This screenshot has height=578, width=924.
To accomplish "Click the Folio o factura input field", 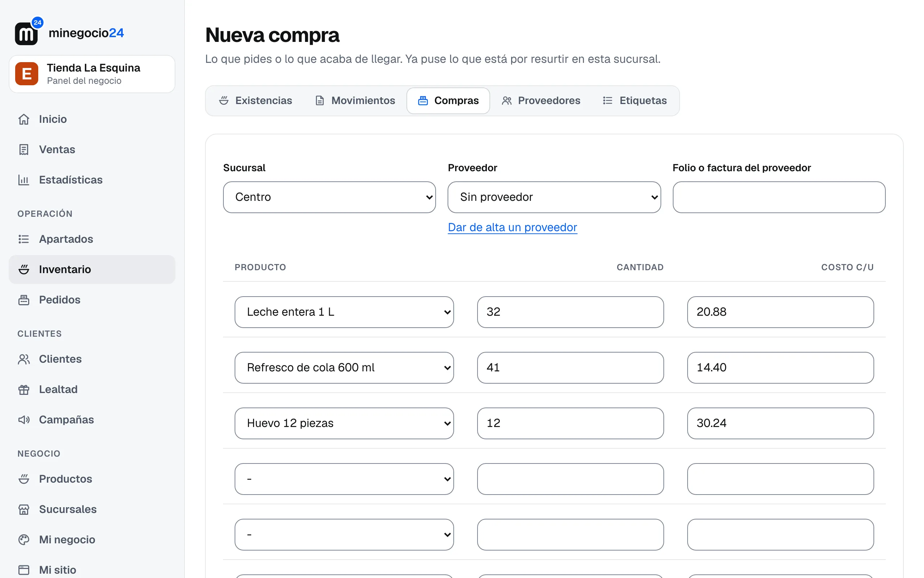I will tap(779, 197).
